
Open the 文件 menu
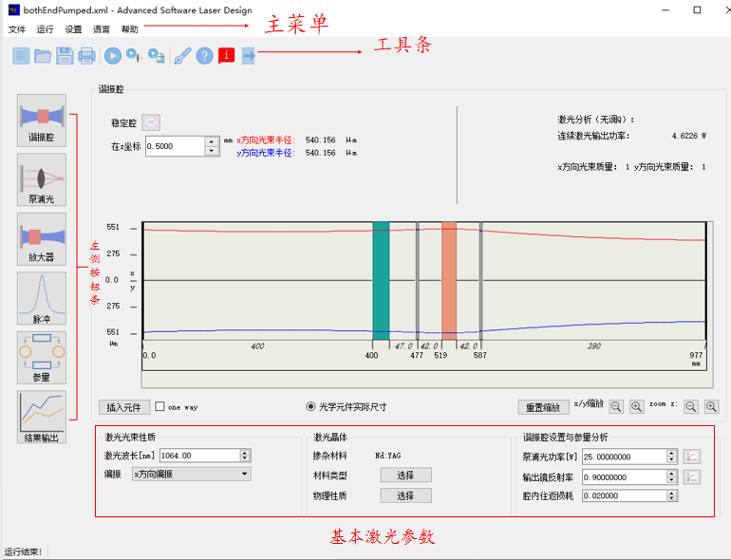[17, 29]
